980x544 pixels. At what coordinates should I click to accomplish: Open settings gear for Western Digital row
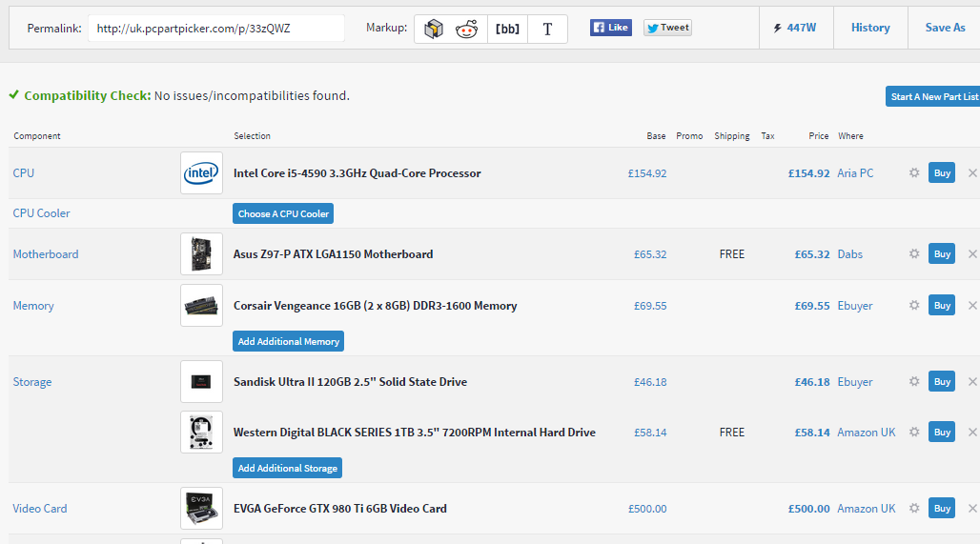tap(914, 433)
